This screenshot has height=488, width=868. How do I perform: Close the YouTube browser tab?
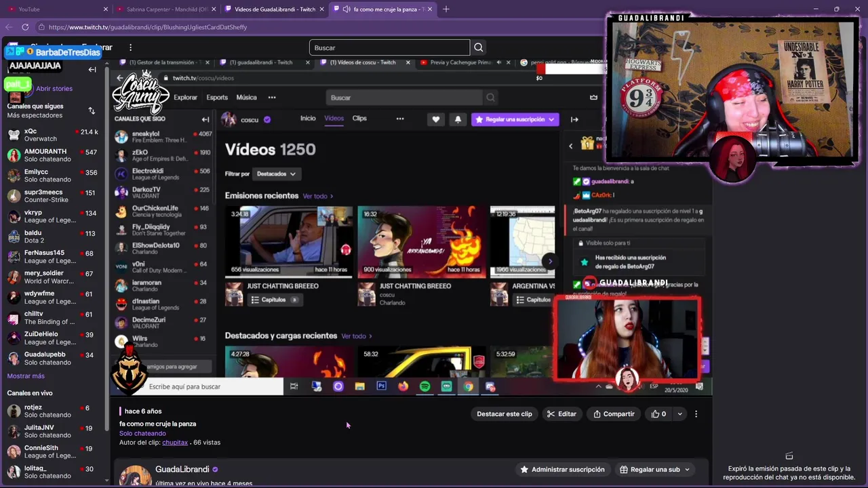point(106,9)
